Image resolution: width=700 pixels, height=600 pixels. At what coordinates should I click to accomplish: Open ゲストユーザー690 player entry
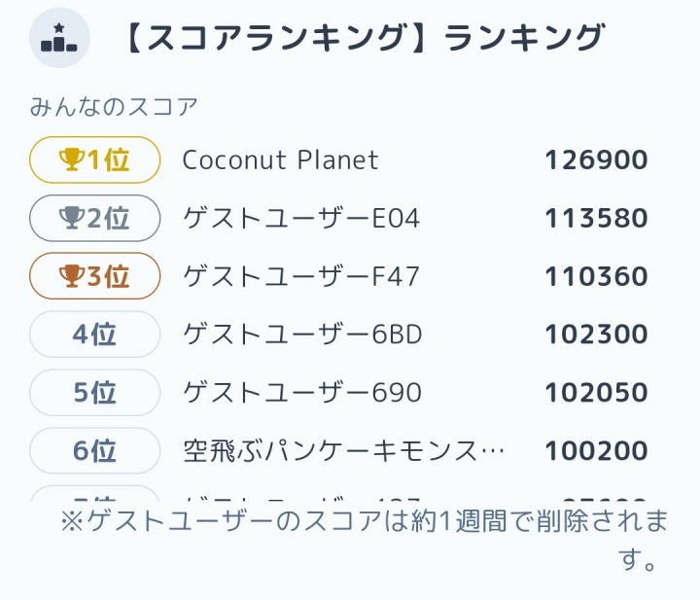point(302,392)
